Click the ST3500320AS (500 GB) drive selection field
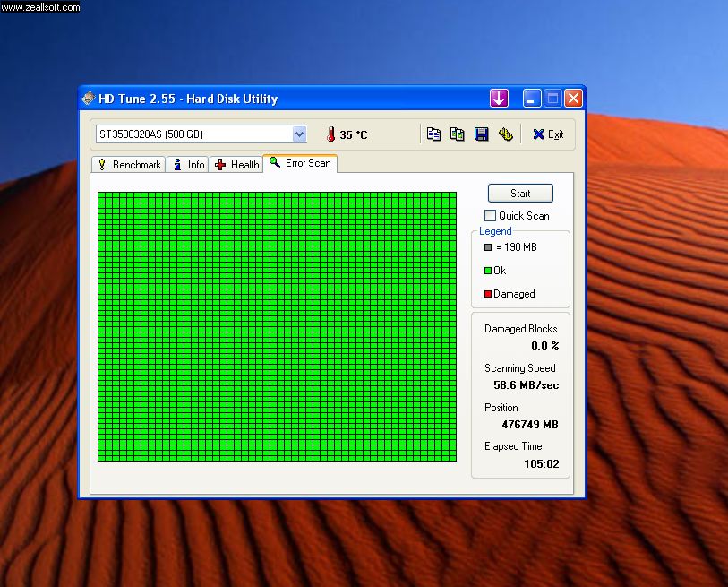The width and height of the screenshot is (728, 587). tap(201, 134)
